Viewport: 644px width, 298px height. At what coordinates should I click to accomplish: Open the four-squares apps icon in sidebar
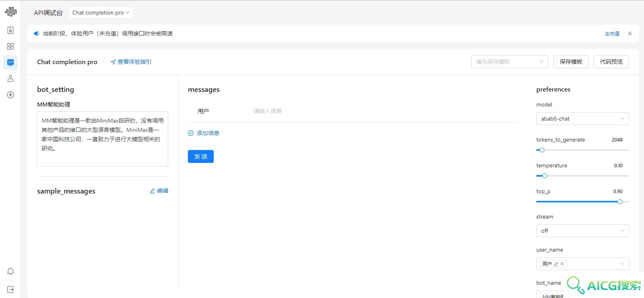(10, 46)
